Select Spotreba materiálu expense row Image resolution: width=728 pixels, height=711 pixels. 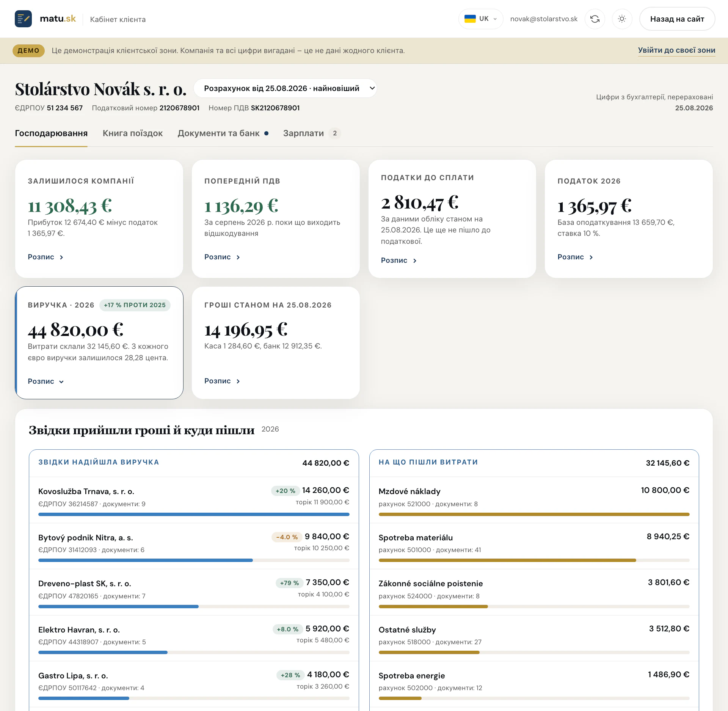point(534,546)
